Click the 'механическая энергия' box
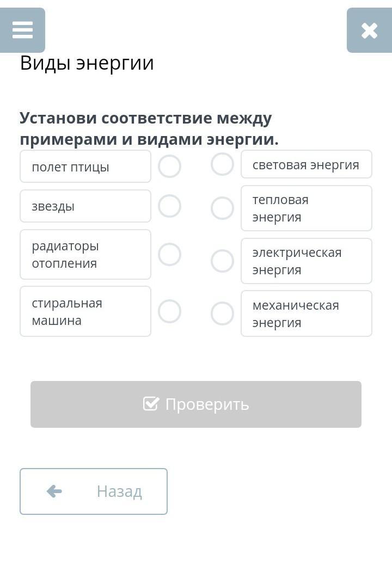Screen dimensions: 392x566 click(x=306, y=313)
